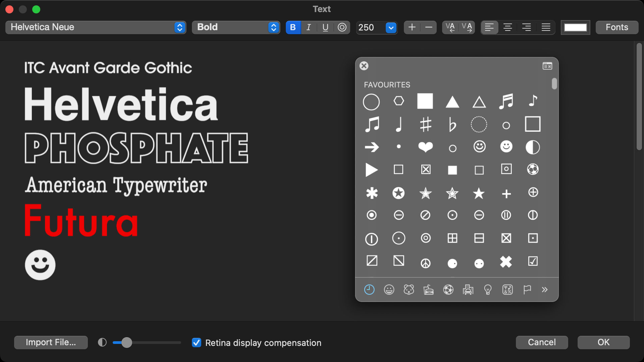Toggle Outline text style button
644x362 pixels.
[342, 27]
